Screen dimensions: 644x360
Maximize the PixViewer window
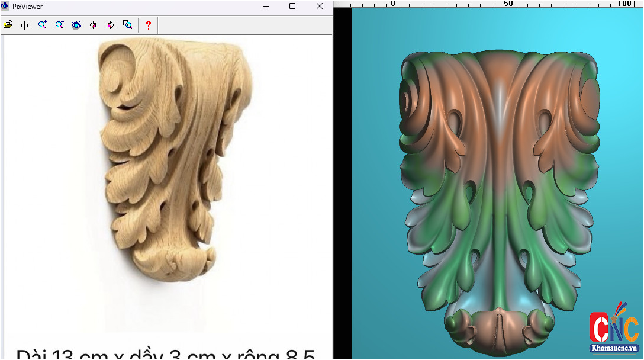(292, 6)
